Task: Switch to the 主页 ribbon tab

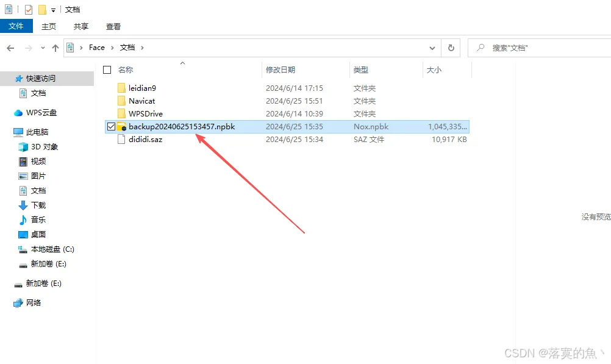Action: tap(49, 26)
